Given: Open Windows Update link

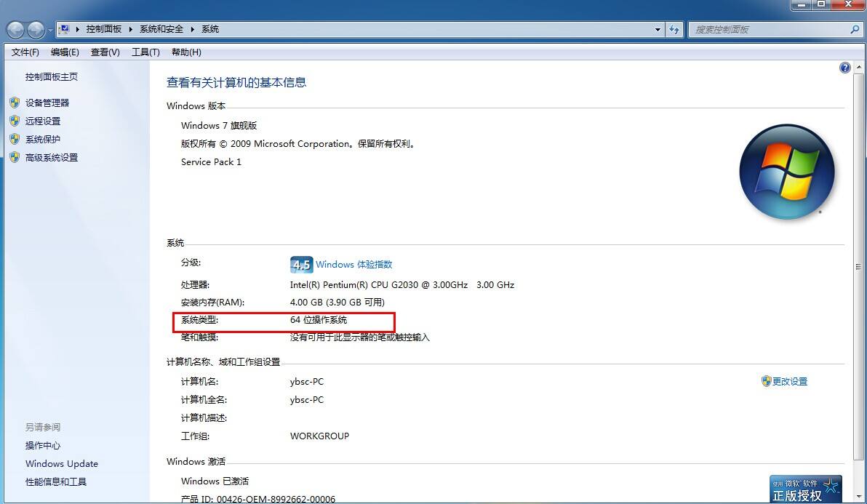Looking at the screenshot, I should (61, 464).
